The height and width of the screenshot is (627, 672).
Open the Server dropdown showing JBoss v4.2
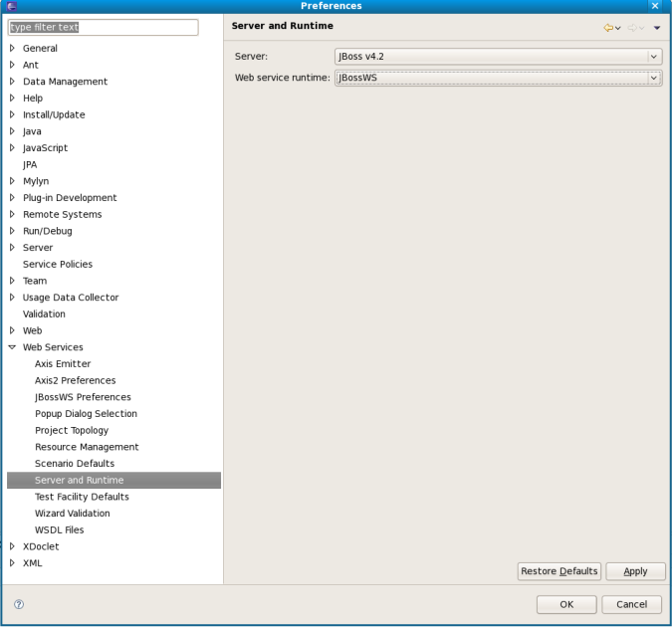(498, 57)
